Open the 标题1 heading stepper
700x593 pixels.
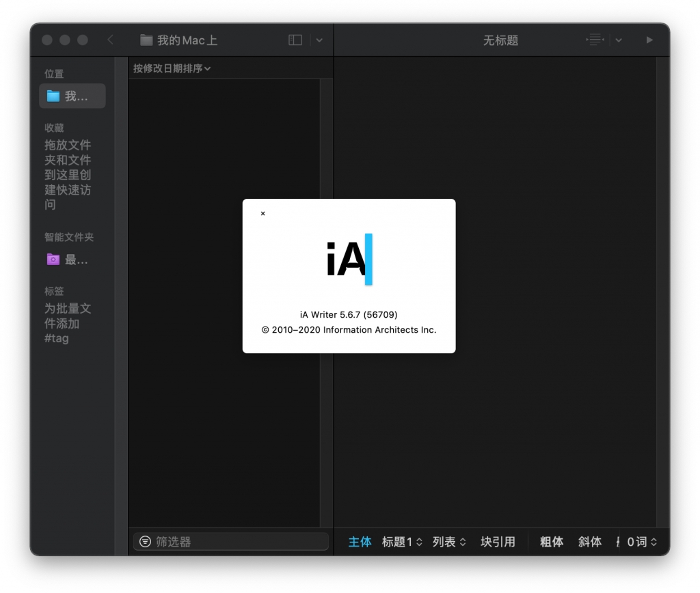[x=402, y=542]
